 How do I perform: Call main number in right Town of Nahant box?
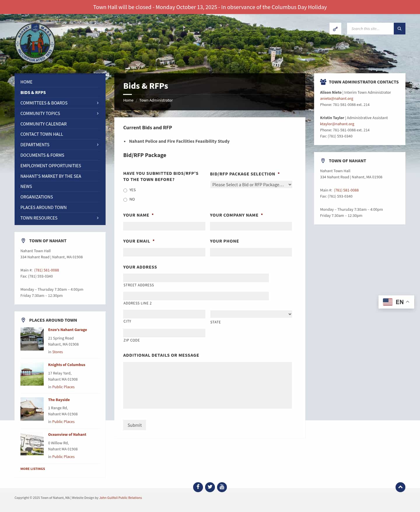coord(346,190)
